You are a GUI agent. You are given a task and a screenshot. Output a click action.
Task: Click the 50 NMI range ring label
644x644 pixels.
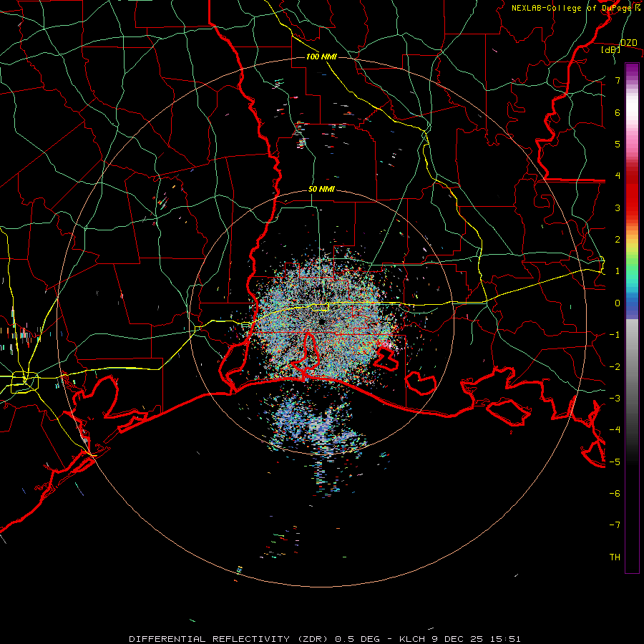(x=321, y=190)
